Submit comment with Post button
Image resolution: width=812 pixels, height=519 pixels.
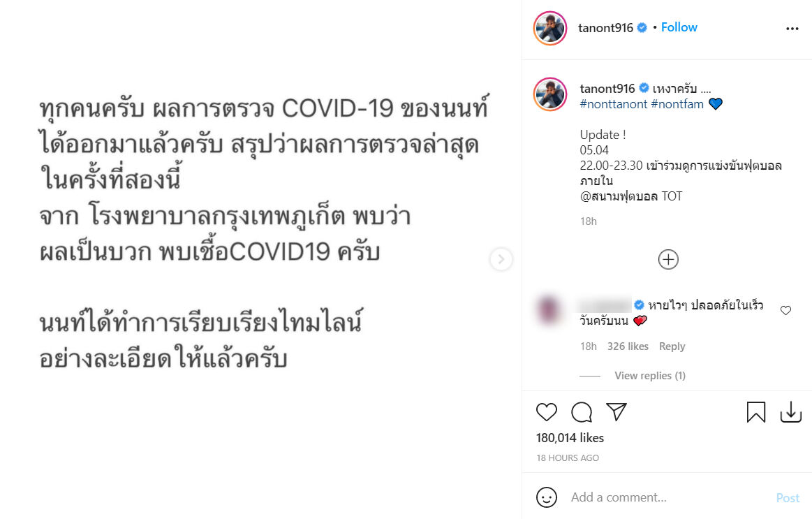(788, 498)
